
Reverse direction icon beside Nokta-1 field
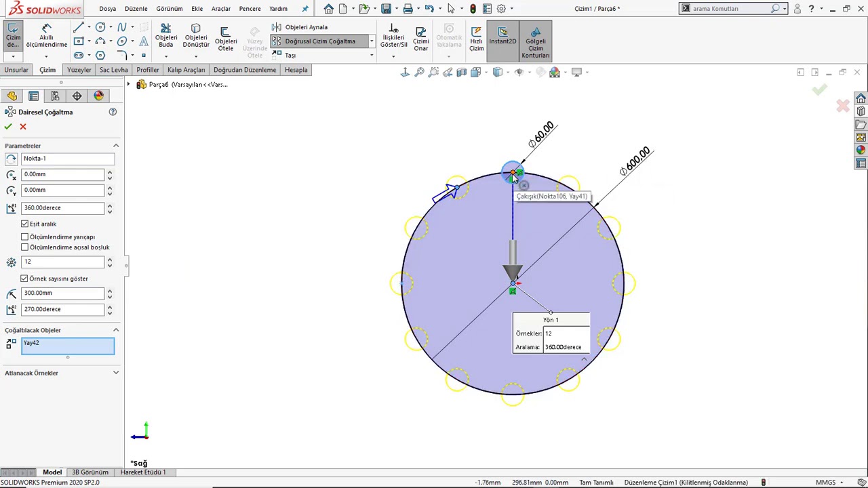pyautogui.click(x=11, y=159)
